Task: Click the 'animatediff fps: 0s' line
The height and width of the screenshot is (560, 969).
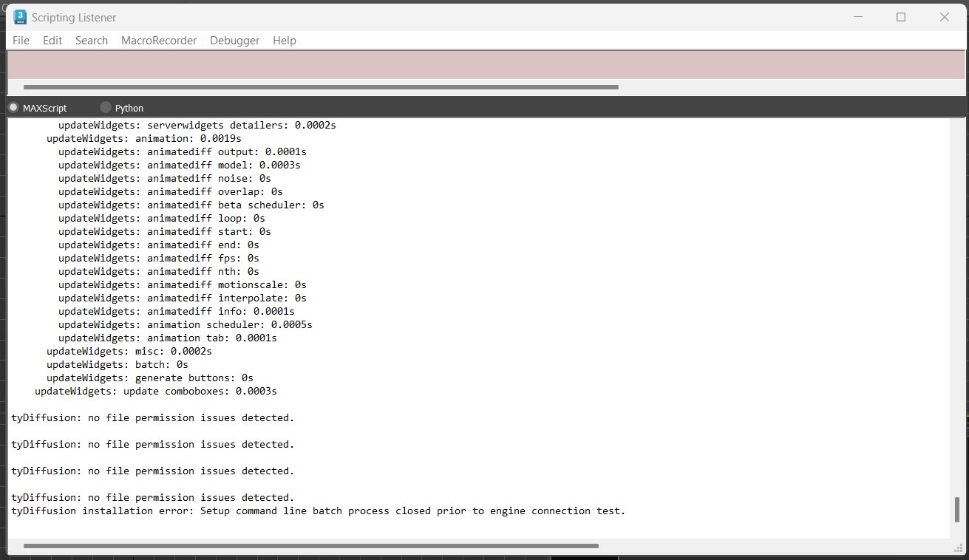Action: tap(159, 259)
